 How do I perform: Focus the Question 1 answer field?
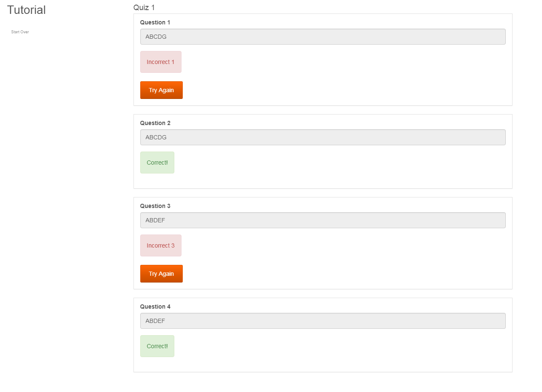point(323,37)
